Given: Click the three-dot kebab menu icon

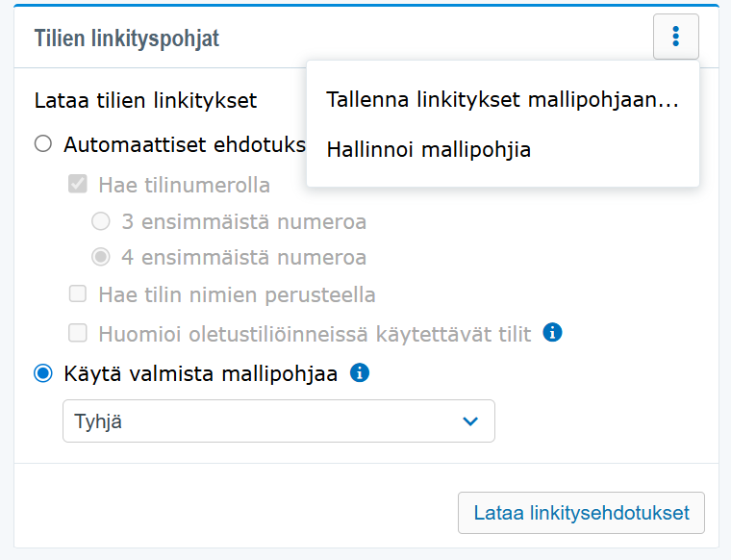Looking at the screenshot, I should [x=675, y=38].
